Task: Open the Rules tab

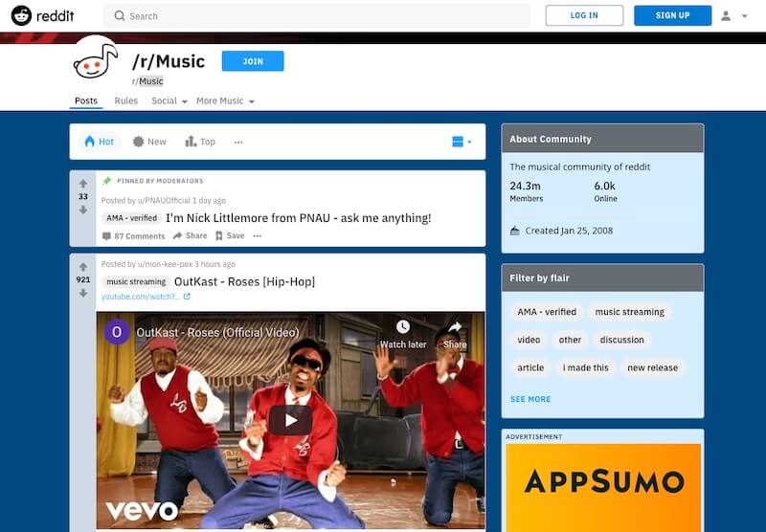Action: [126, 100]
